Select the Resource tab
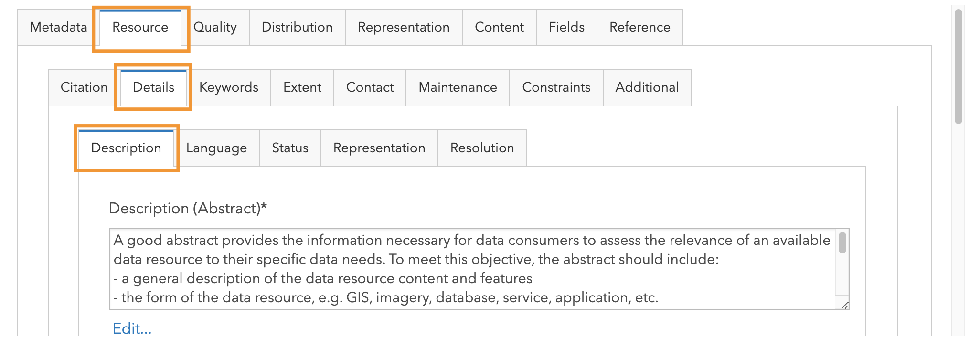This screenshot has height=338, width=980. coord(140,27)
